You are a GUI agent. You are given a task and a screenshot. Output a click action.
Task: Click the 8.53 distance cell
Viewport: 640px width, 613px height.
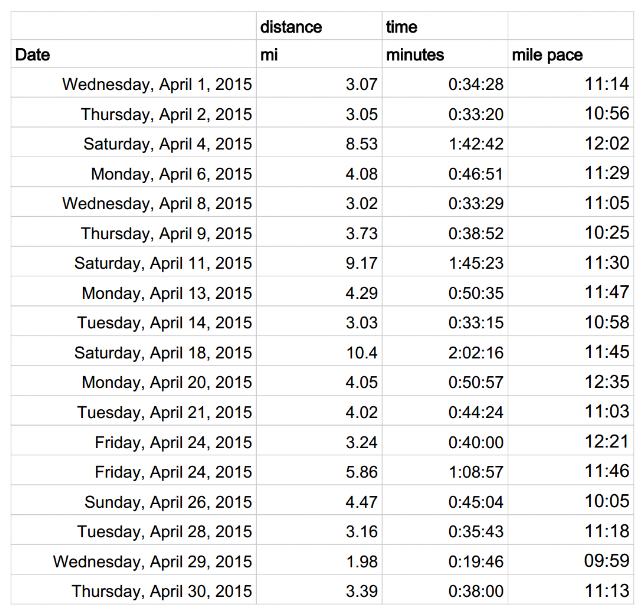[319, 142]
